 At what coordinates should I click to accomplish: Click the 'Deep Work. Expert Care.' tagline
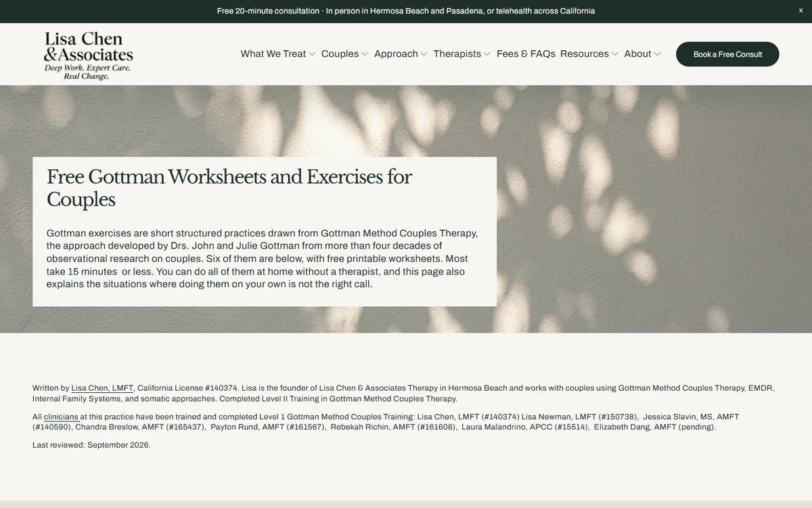[x=87, y=68]
